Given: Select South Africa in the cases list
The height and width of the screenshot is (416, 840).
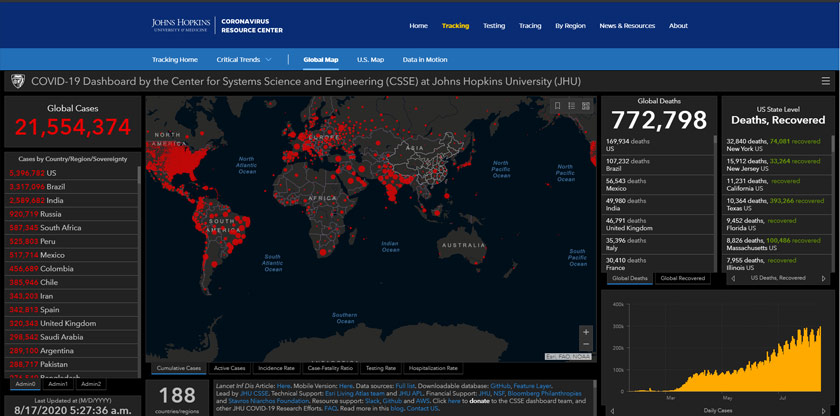Looking at the screenshot, I should coord(72,228).
